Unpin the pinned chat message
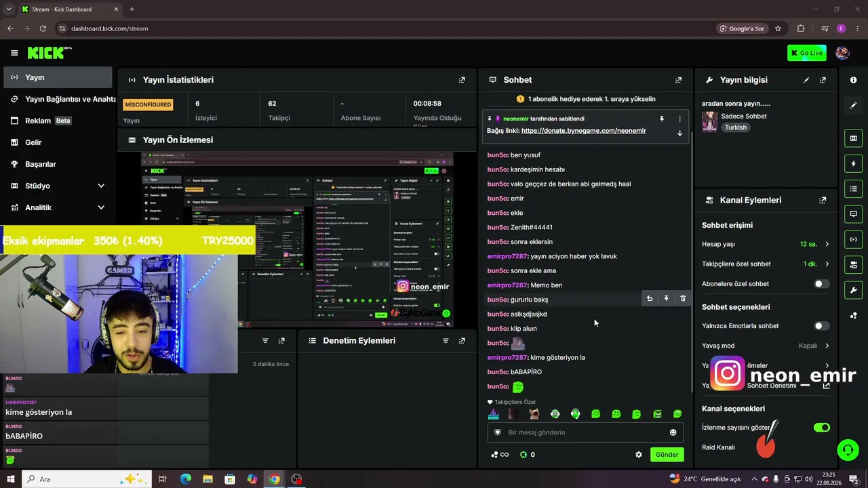Viewport: 868px width, 488px height. 662,119
